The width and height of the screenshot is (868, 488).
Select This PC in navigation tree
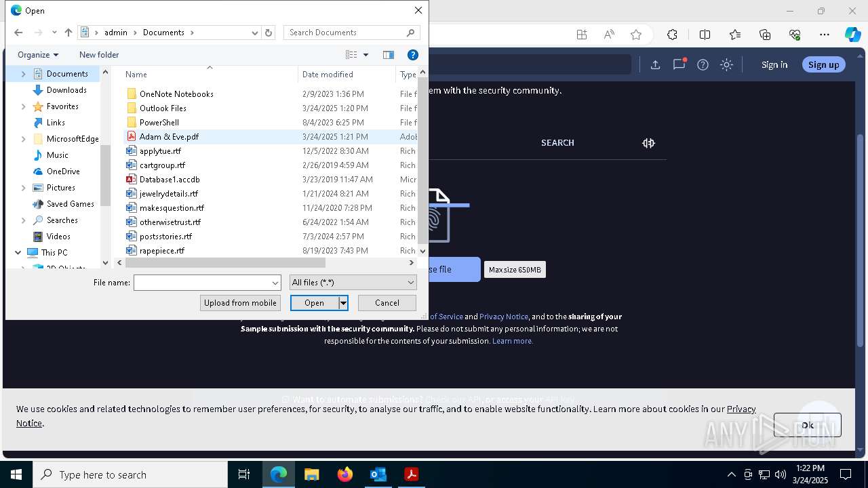tap(54, 253)
